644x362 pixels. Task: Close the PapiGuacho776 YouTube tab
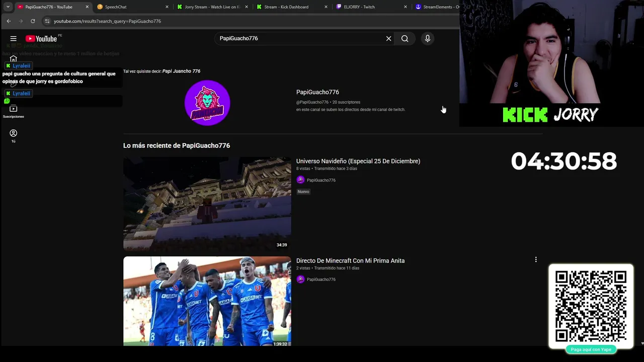coord(87,7)
